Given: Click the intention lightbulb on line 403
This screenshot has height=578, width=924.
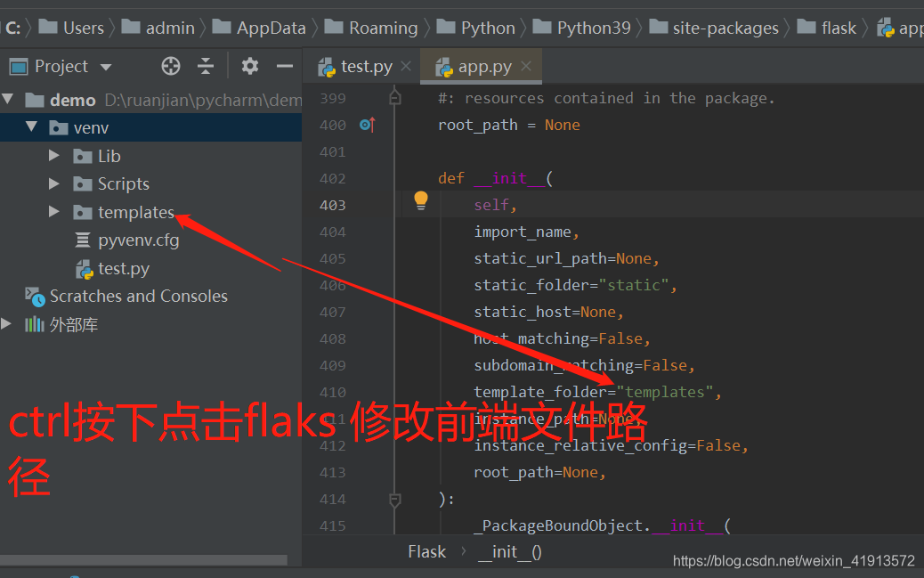Looking at the screenshot, I should (x=421, y=200).
